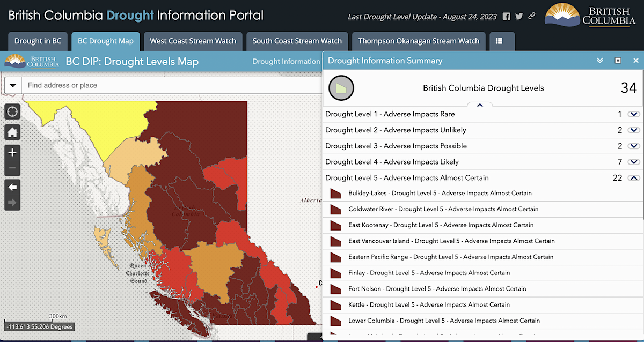Open the search source dropdown arrow
The height and width of the screenshot is (342, 644).
click(x=13, y=85)
